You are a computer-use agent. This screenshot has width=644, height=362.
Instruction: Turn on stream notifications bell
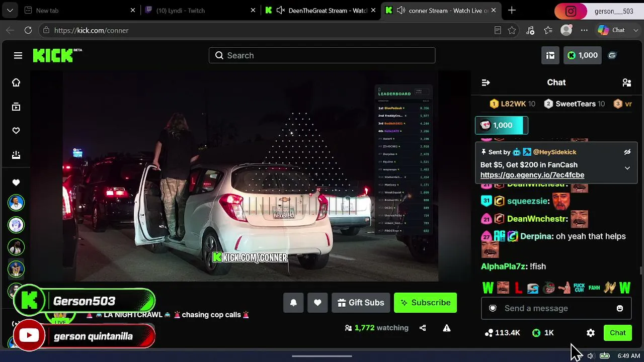coord(293,303)
